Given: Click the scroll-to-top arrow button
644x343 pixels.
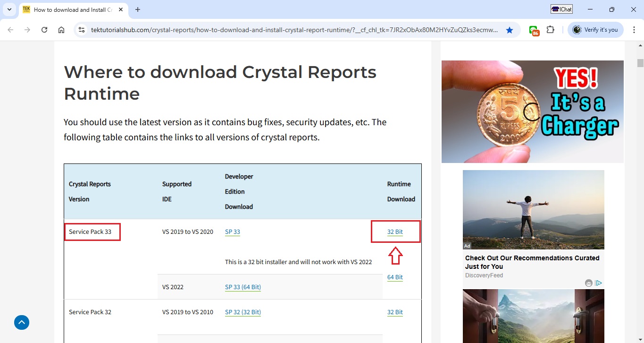Looking at the screenshot, I should pos(22,322).
